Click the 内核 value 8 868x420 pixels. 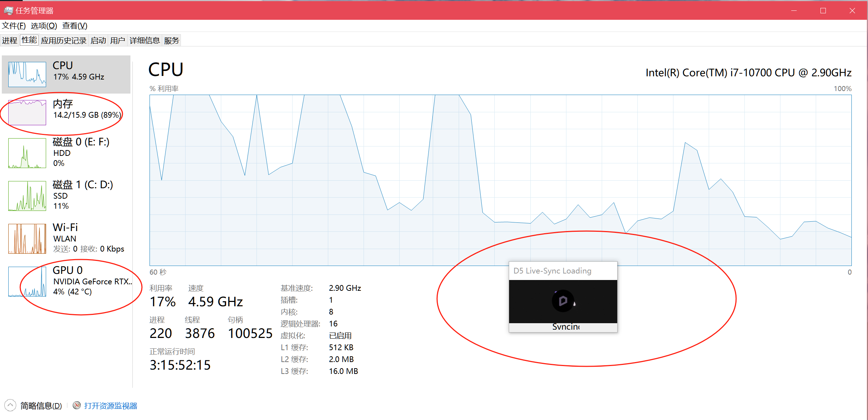[x=331, y=312]
